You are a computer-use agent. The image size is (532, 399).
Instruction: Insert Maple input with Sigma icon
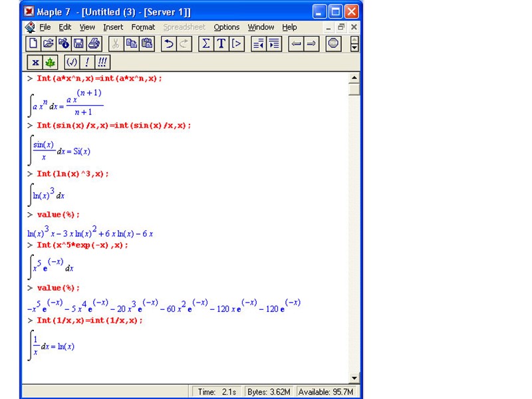click(206, 44)
